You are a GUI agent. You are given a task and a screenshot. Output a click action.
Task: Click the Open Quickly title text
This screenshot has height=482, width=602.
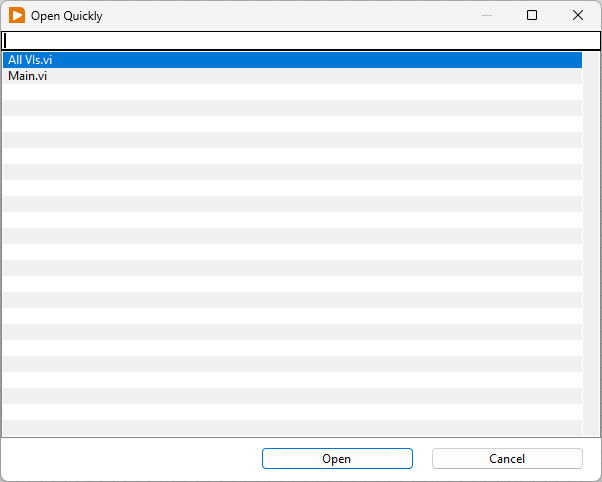(66, 16)
